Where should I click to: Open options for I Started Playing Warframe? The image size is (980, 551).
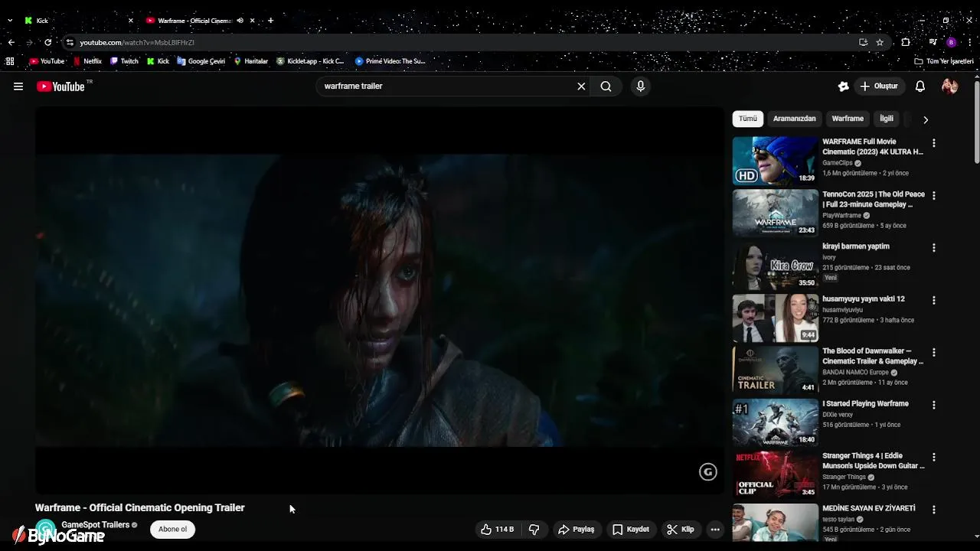tap(933, 405)
